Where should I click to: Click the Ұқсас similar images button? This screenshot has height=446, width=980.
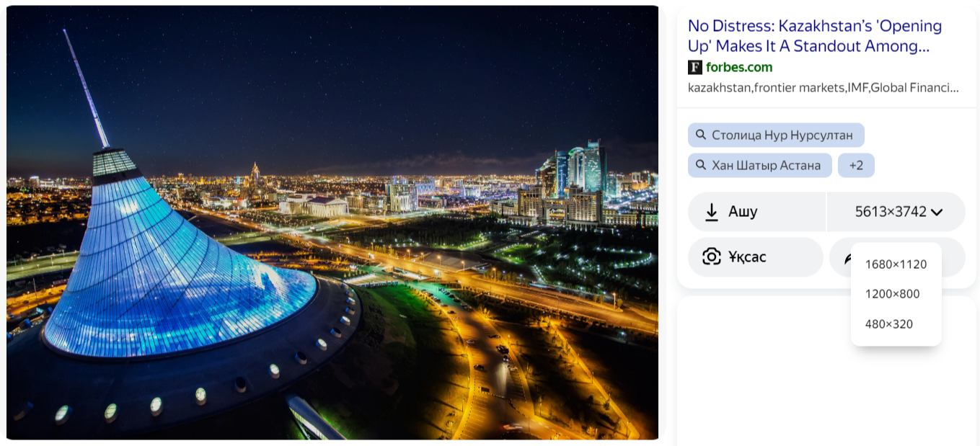tap(756, 257)
